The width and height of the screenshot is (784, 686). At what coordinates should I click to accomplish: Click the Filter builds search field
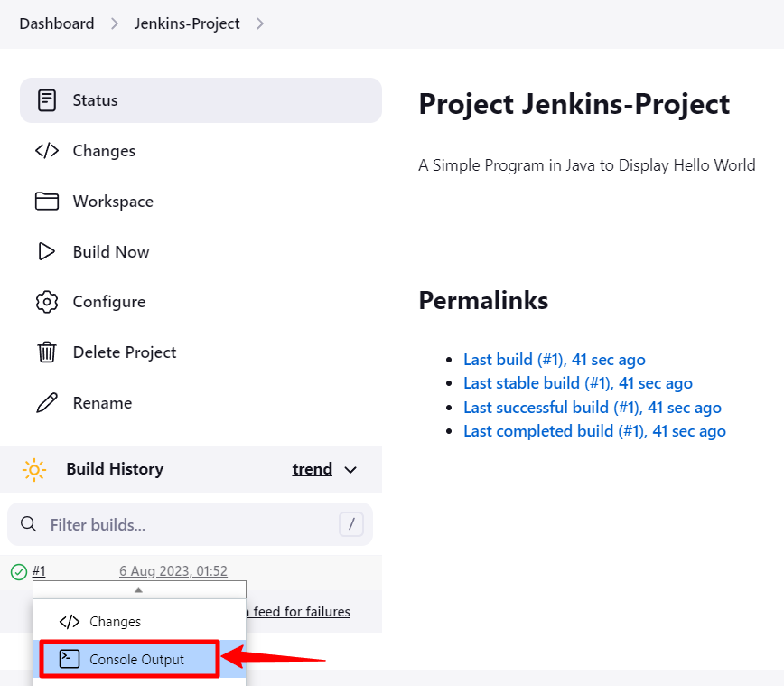pyautogui.click(x=190, y=524)
